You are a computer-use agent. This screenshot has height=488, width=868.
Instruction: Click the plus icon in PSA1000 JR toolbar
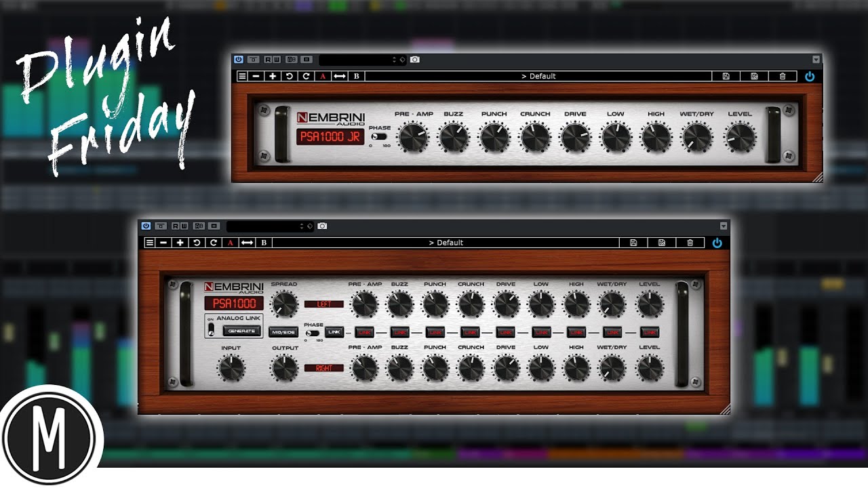[273, 76]
